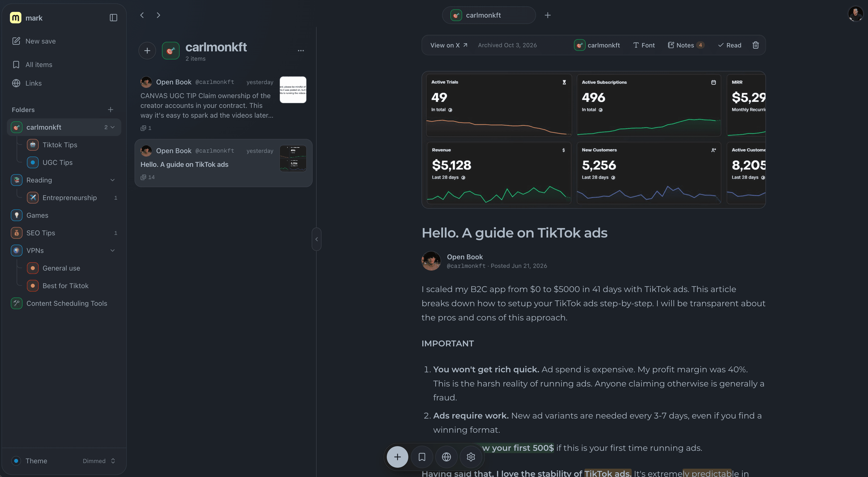Screen dimensions: 868x477
Task: Go back with the left navigation arrow
Action: coord(142,15)
